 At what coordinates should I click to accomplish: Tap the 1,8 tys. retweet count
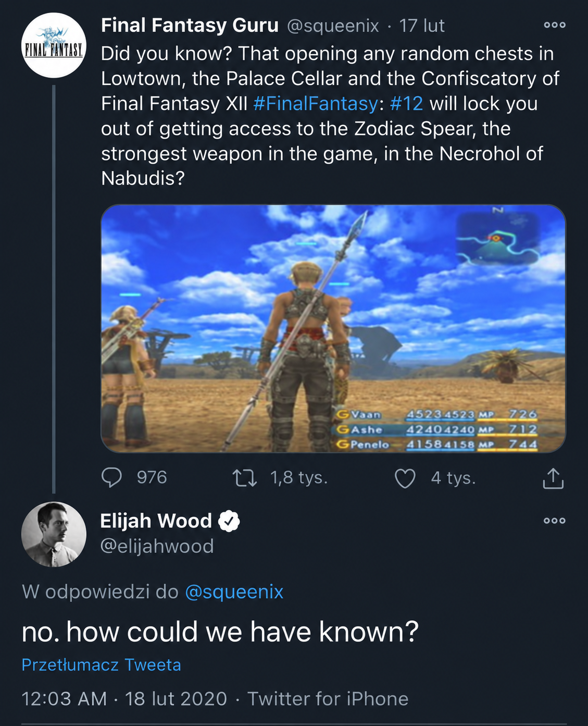coord(299,477)
